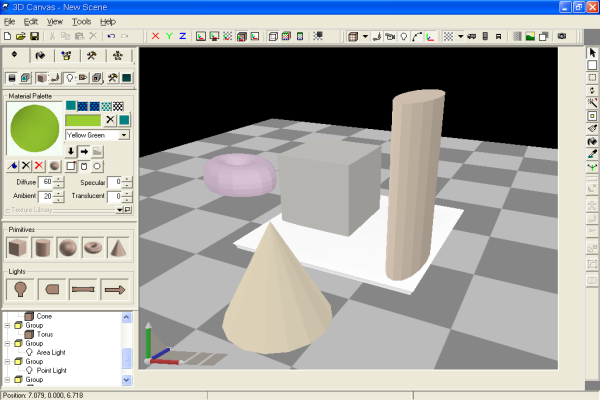The width and height of the screenshot is (600, 400).
Task: Expand Texture Library with its down arrow
Action: coord(120,210)
